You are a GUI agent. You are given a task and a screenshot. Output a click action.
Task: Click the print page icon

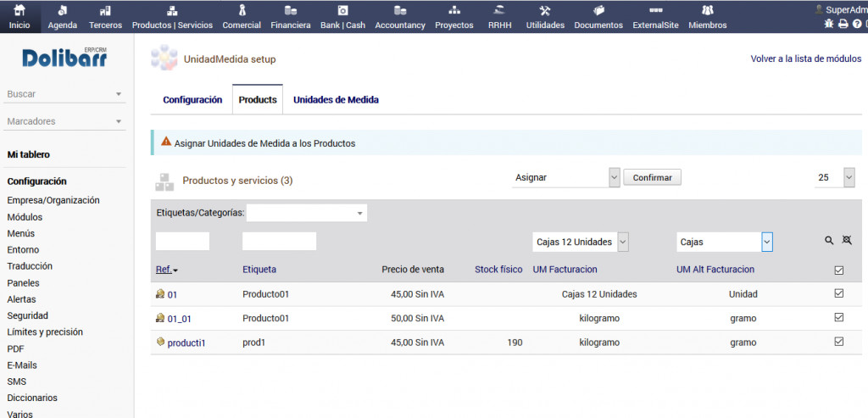(843, 24)
